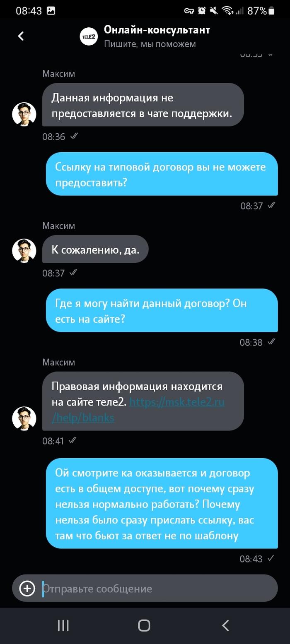Tap Android back navigation button
Viewport: 290px width, 644px height.
[225, 625]
